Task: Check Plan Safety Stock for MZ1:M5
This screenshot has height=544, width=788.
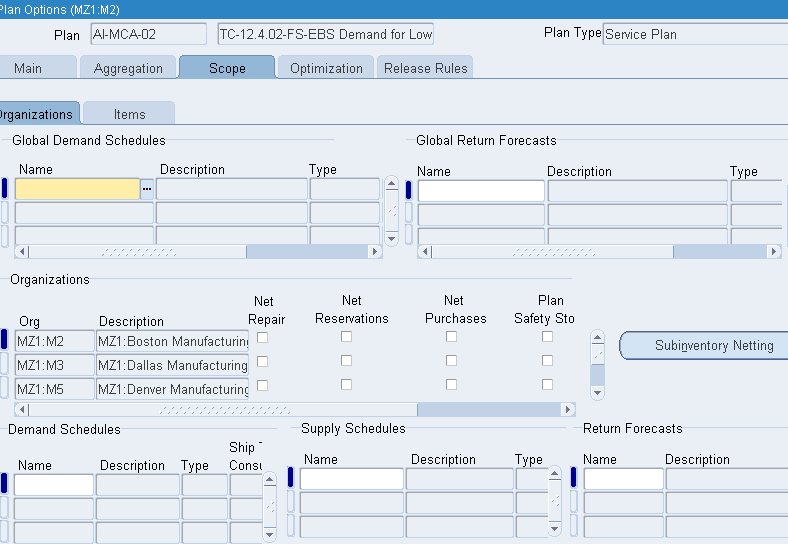Action: click(x=547, y=385)
